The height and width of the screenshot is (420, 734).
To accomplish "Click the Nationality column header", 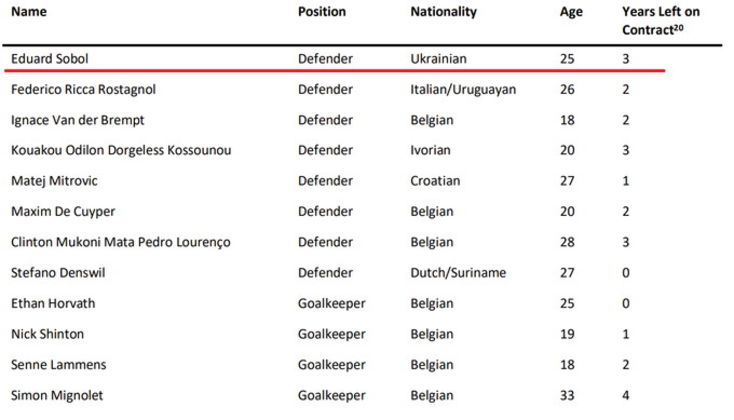I will 444,12.
